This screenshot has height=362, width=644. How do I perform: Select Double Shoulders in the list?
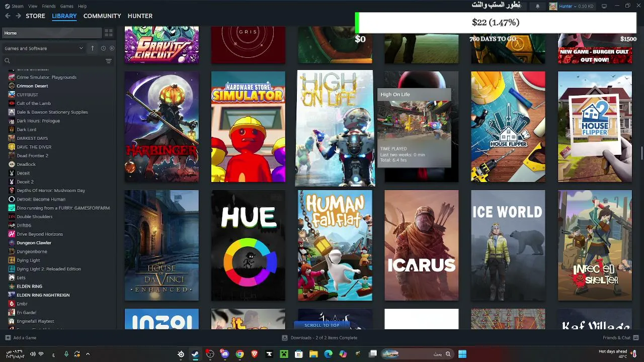coord(34,217)
